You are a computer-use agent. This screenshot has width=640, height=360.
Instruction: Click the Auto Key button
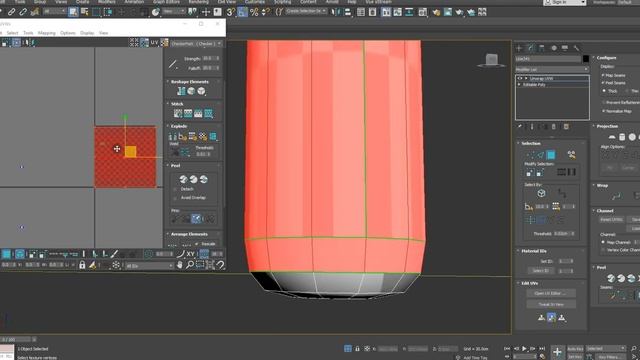pyautogui.click(x=576, y=349)
